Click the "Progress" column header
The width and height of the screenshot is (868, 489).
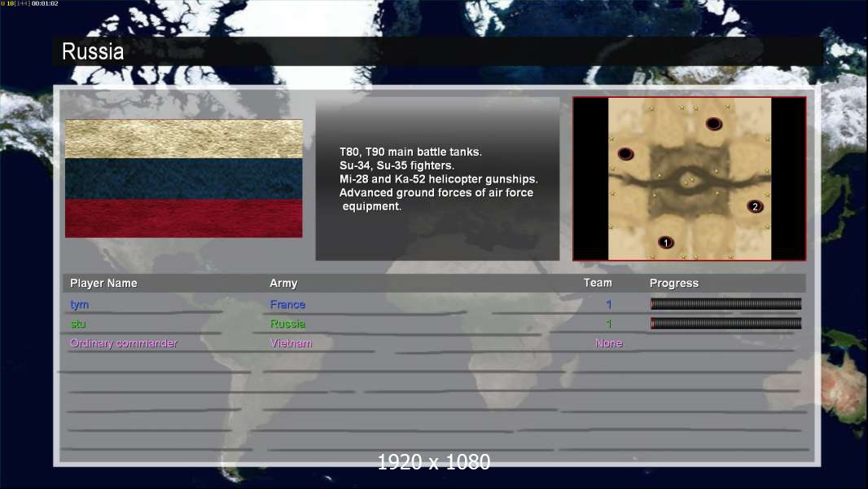point(673,283)
